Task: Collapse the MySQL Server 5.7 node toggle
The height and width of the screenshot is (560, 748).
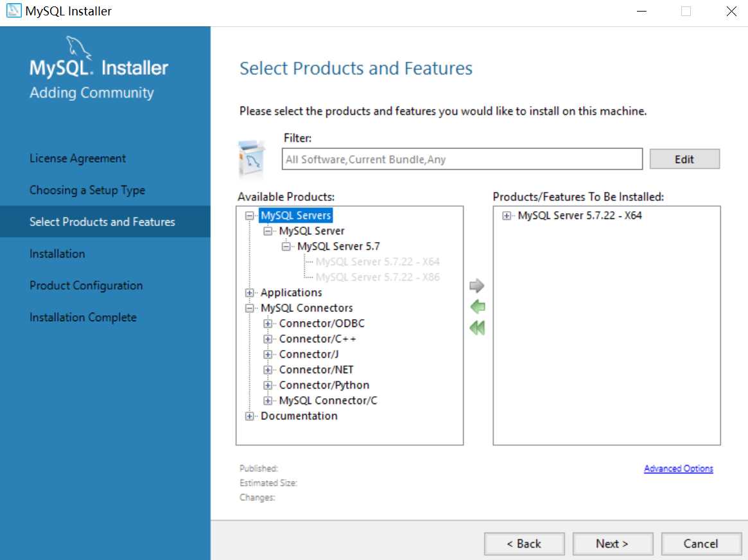Action: (286, 247)
